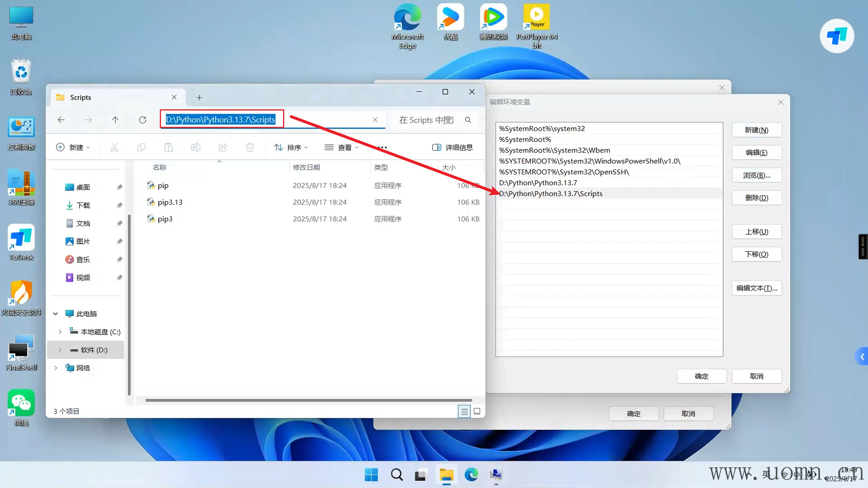Open File Explorer from the taskbar
Viewport: 868px width, 488px height.
(x=446, y=475)
